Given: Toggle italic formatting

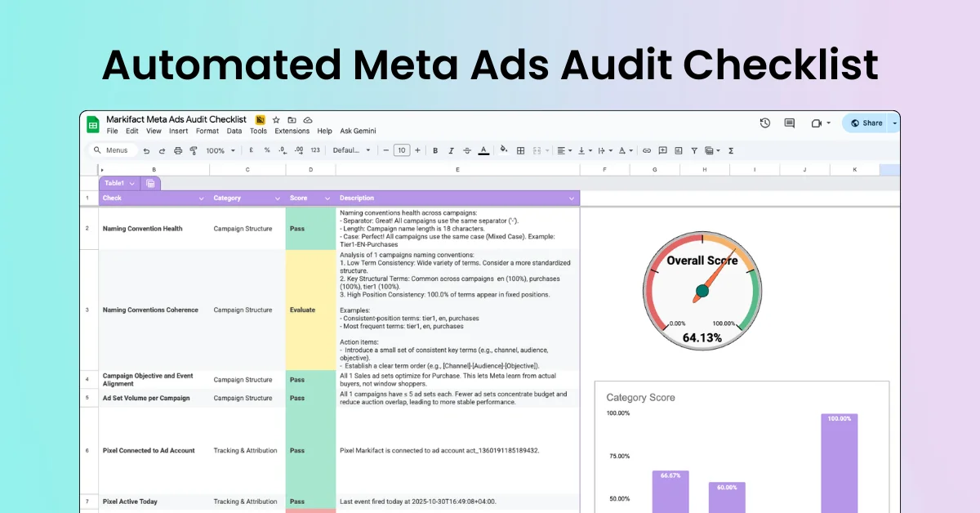Looking at the screenshot, I should [450, 150].
